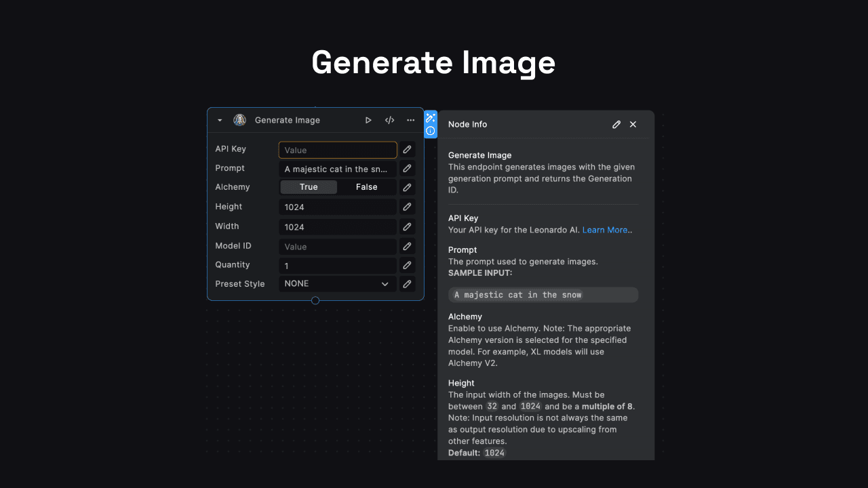Run the Generate Image node
Viewport: 868px width, 488px height.
368,120
